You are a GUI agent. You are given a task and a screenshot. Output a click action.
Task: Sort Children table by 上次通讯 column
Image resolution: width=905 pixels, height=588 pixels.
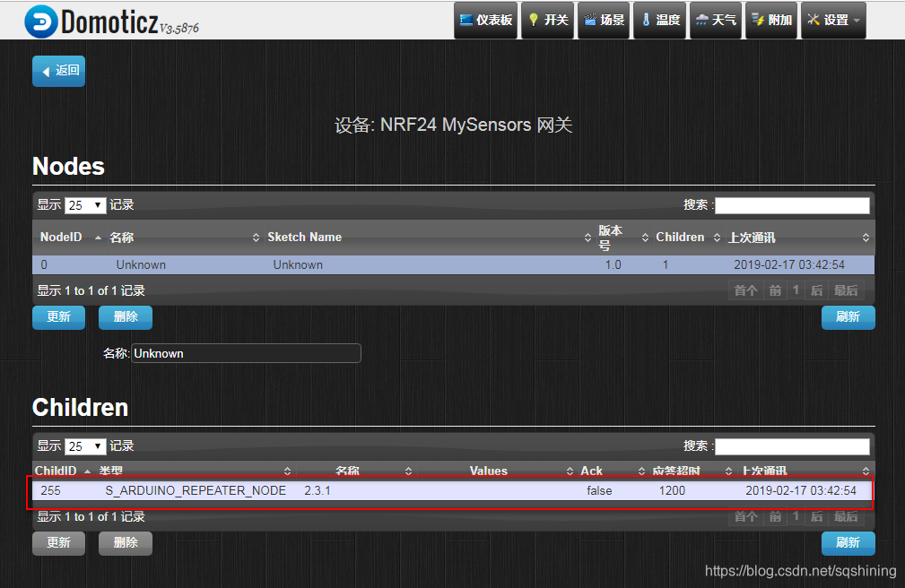click(x=805, y=471)
